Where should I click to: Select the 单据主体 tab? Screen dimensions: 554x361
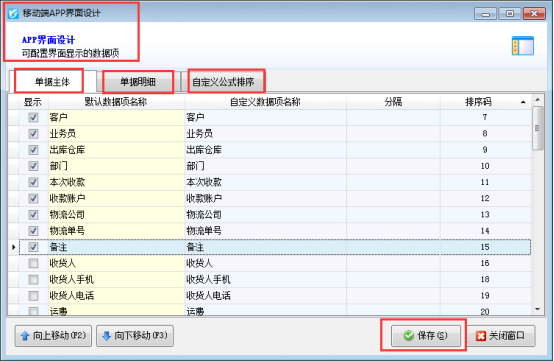coord(52,82)
